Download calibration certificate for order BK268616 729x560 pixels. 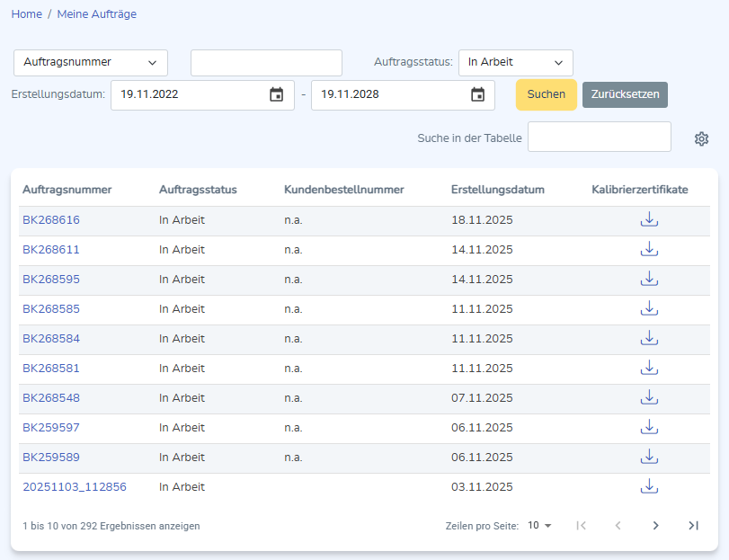click(649, 220)
